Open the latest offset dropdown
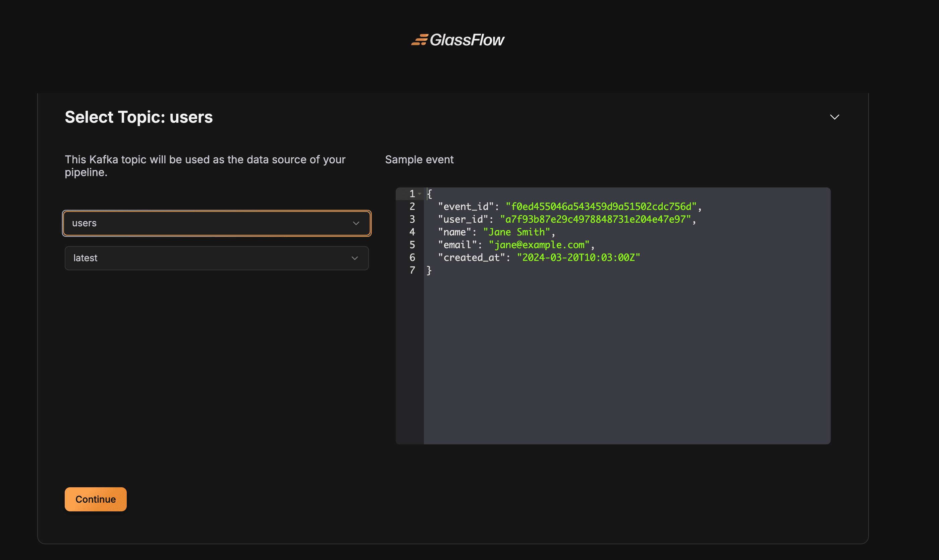The image size is (939, 560). 211,258
